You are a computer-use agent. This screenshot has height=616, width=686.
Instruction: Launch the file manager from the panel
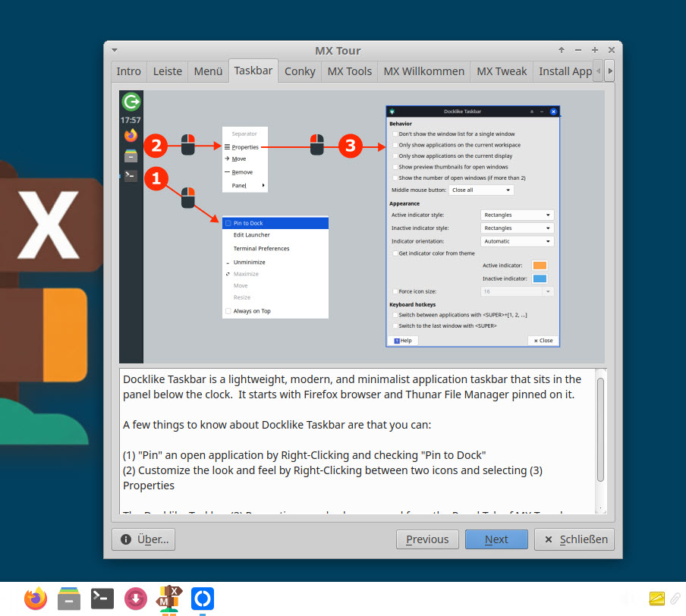[69, 599]
